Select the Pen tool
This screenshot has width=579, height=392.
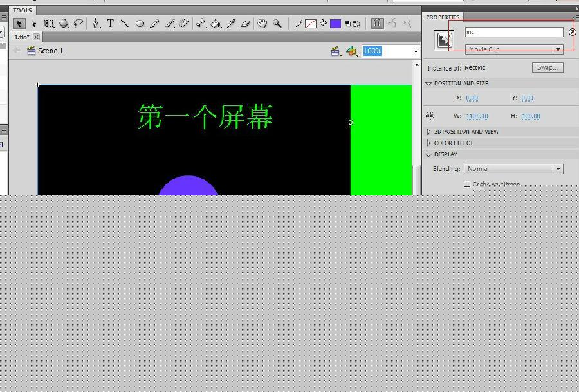click(96, 24)
